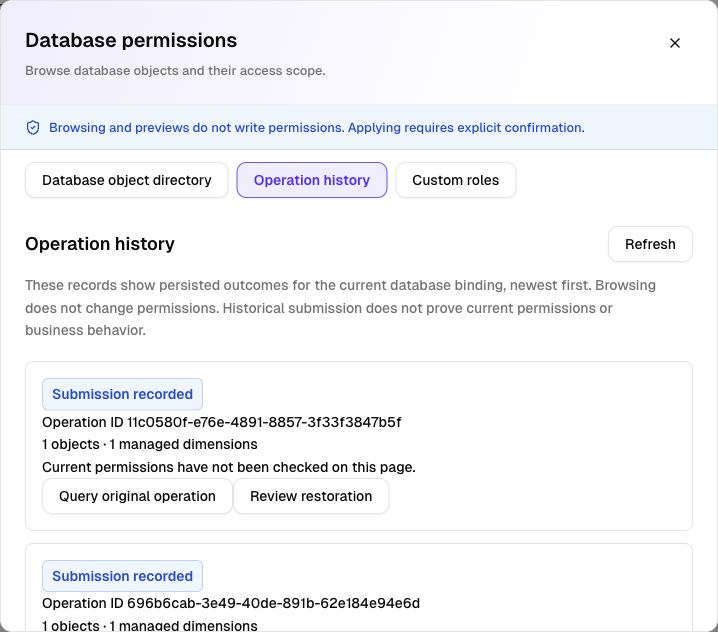Viewport: 718px width, 632px height.
Task: Click the Database permissions title
Action: click(x=131, y=40)
